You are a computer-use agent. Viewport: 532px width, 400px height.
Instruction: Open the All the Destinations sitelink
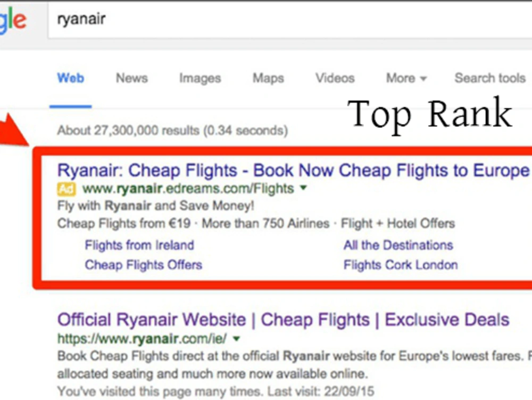[x=398, y=245]
